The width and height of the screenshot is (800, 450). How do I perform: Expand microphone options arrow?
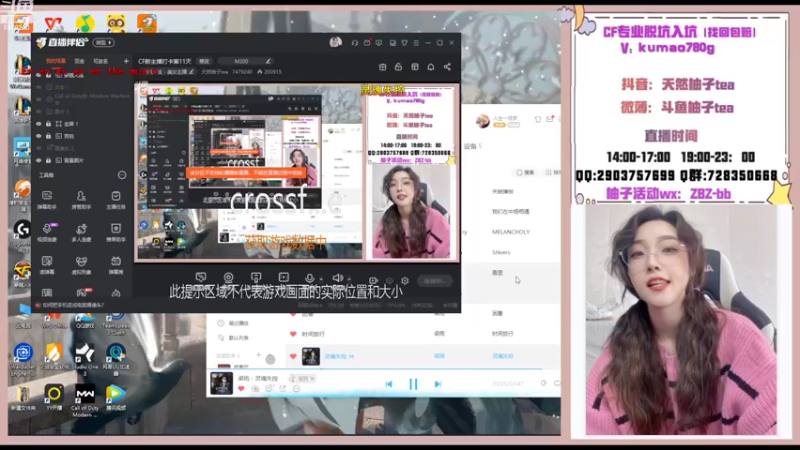[x=320, y=279]
